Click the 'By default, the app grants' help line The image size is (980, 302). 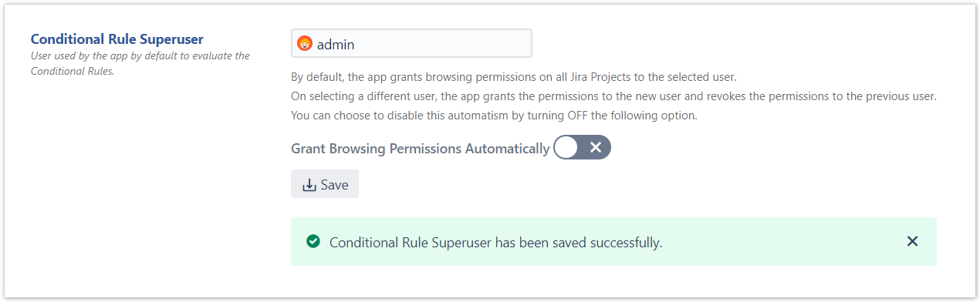514,77
